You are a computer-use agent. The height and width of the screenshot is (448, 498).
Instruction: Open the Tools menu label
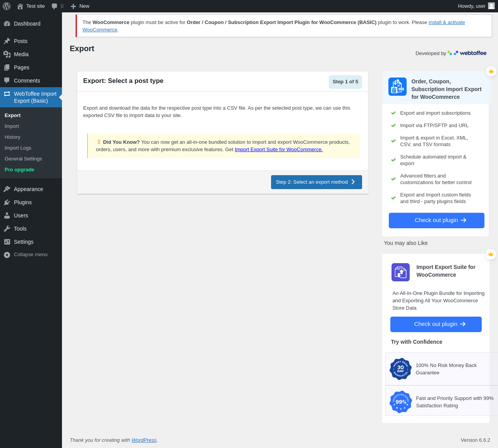pyautogui.click(x=20, y=229)
